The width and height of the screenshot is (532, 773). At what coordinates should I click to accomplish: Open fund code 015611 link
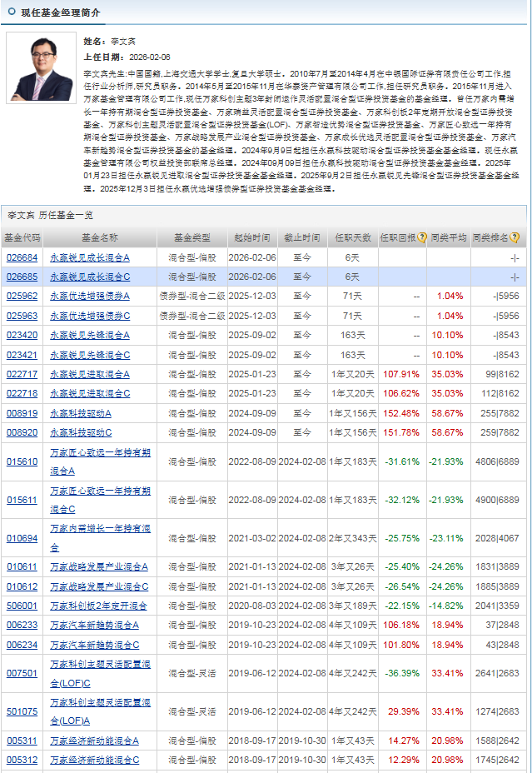click(x=22, y=500)
